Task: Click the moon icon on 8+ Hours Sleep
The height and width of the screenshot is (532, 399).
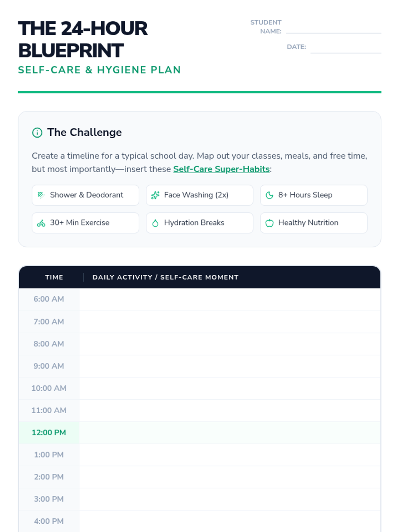Action: coord(269,195)
